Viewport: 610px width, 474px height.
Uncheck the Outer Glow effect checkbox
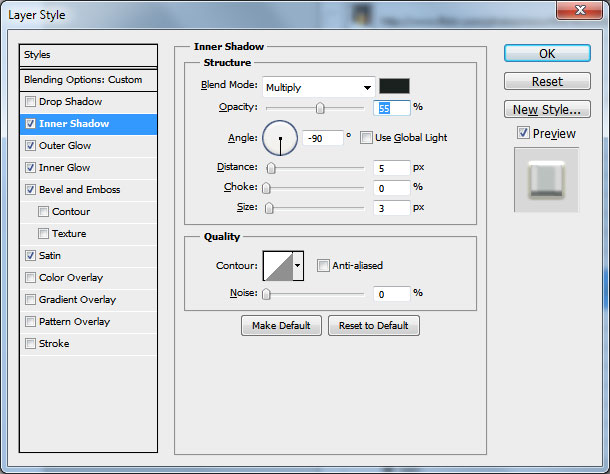pos(30,146)
